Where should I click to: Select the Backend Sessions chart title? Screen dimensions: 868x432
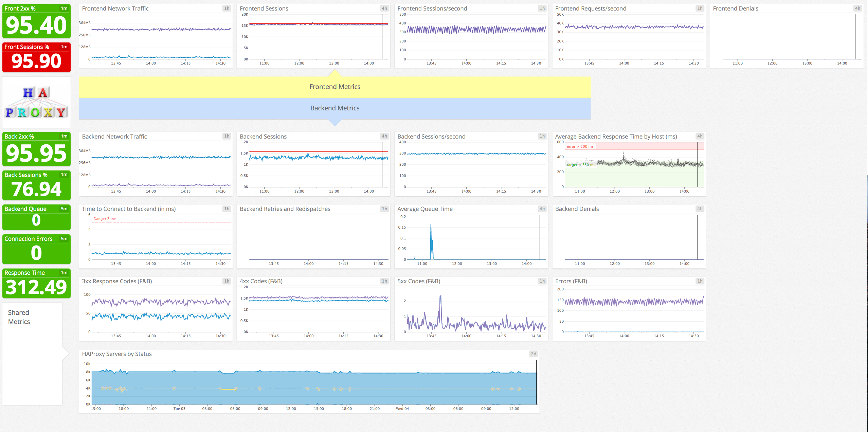(263, 136)
